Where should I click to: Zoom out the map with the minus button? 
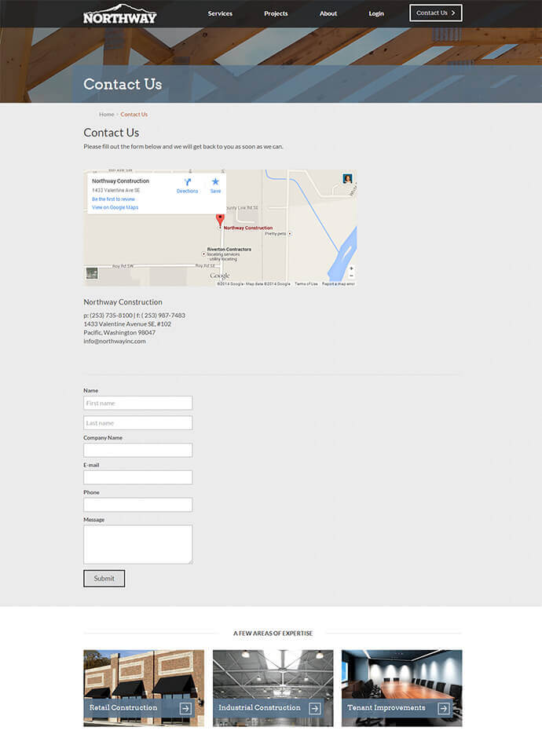coord(351,276)
